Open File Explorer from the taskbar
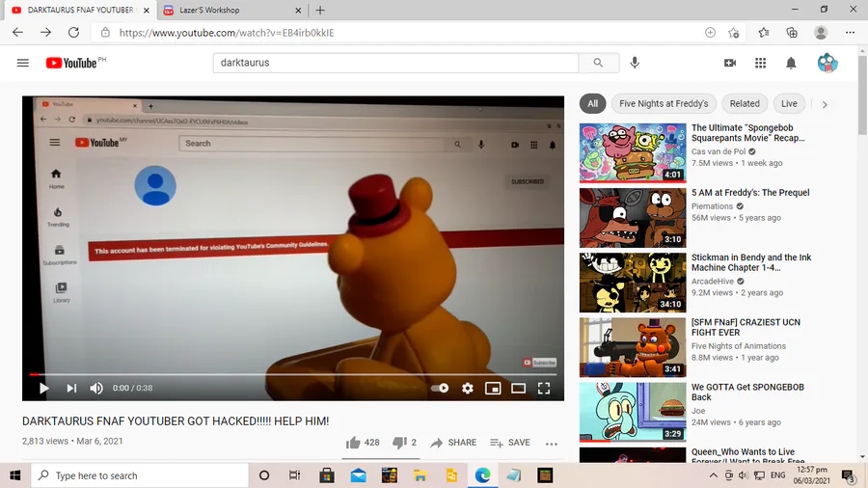The image size is (868, 488). click(x=420, y=475)
